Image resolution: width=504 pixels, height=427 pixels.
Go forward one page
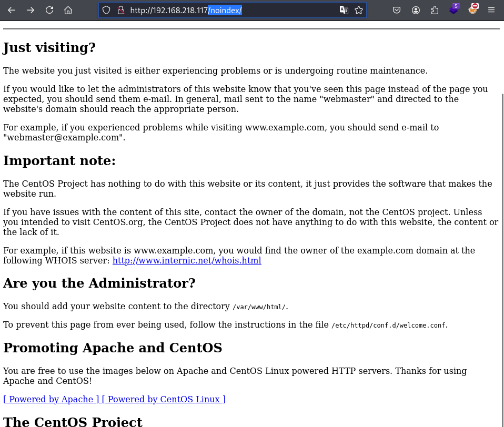click(x=31, y=11)
